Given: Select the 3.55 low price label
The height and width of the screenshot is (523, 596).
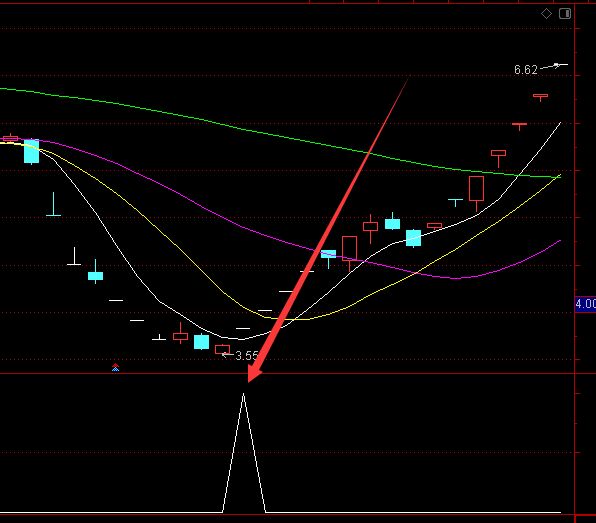Looking at the screenshot, I should (x=247, y=356).
